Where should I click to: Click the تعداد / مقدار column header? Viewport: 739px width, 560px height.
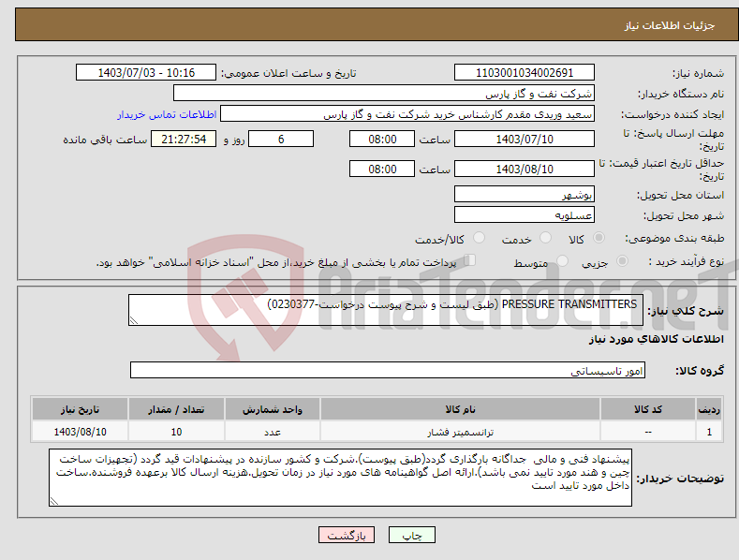[176, 409]
